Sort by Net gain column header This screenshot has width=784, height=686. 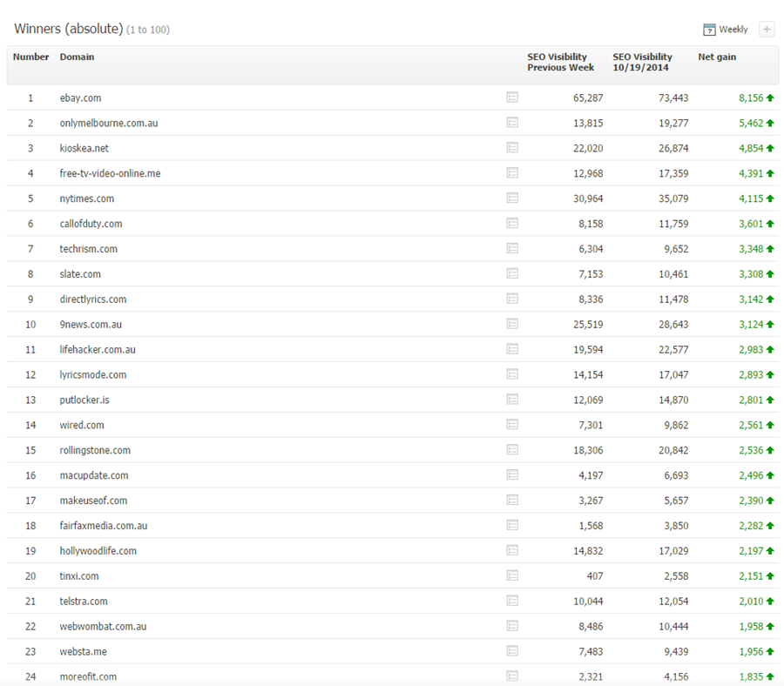point(717,57)
